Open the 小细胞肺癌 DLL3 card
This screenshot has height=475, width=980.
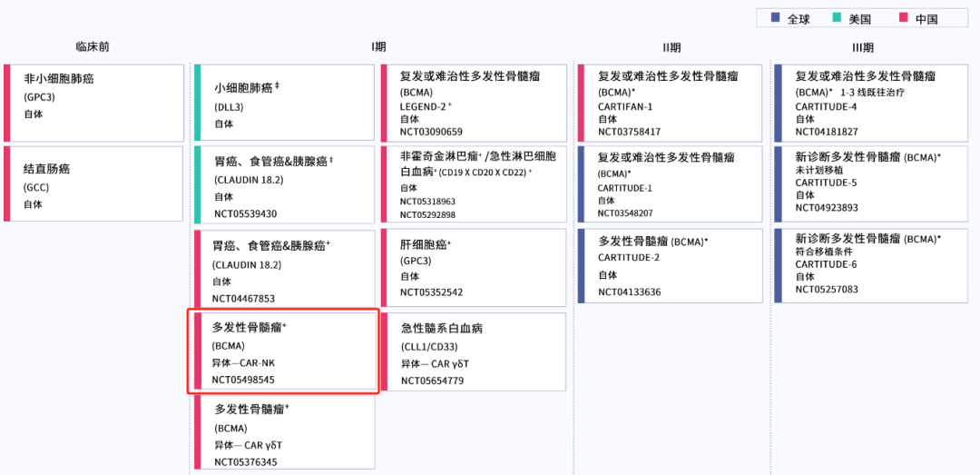(x=285, y=102)
